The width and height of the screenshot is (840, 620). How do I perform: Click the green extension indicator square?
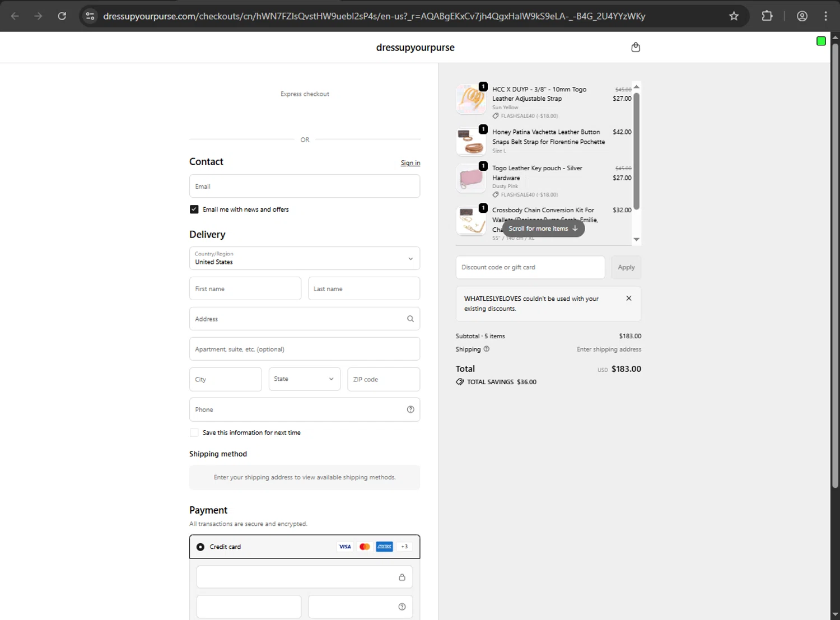(821, 41)
